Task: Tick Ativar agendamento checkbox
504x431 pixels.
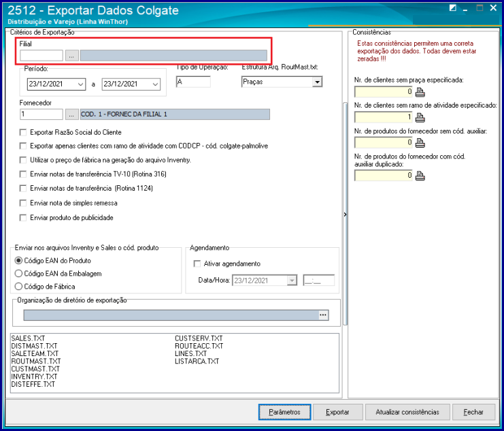Action: click(x=197, y=264)
